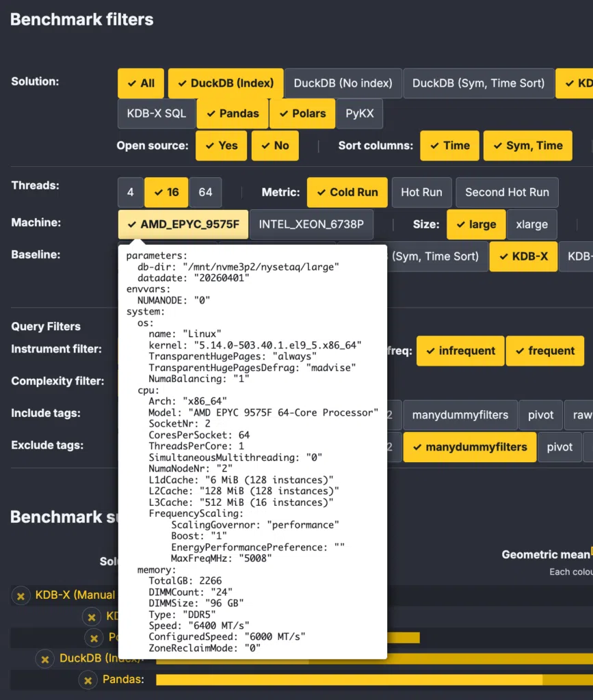This screenshot has height=700, width=593.
Task: Remove KDB-X (Manual) row with its x icon
Action: click(x=21, y=595)
